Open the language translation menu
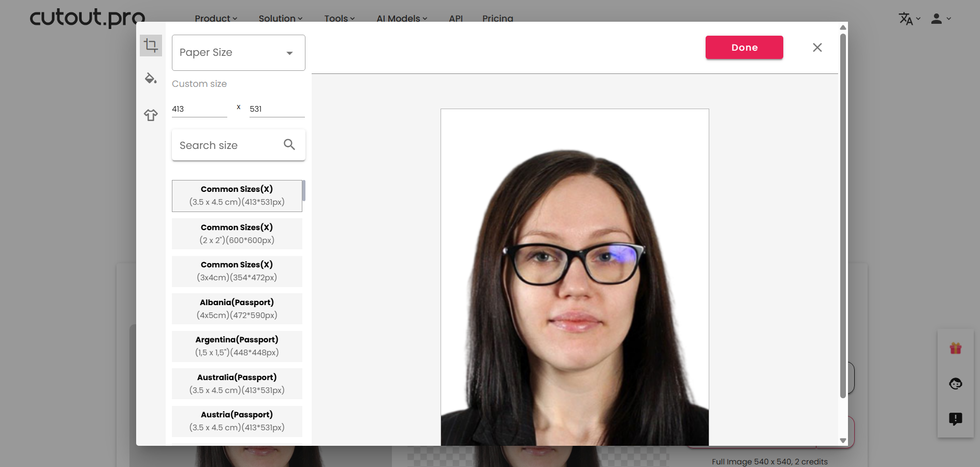Screen dimensions: 980x467 [910, 19]
